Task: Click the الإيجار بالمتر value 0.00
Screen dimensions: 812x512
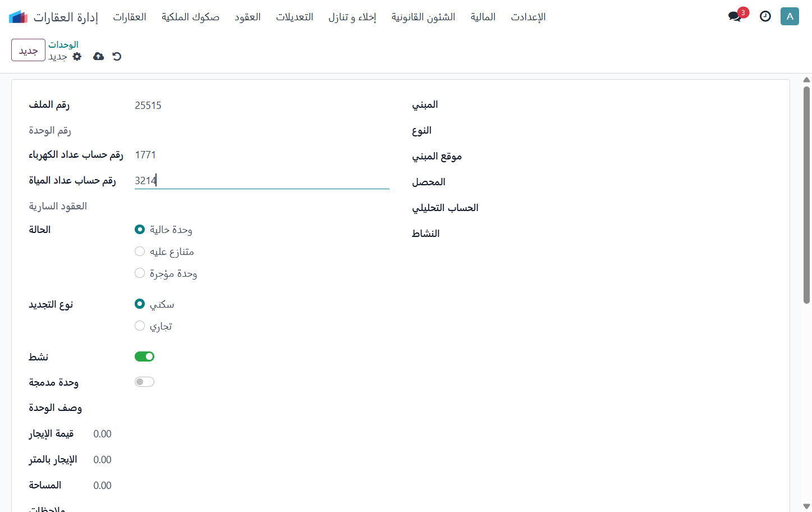Action: pos(102,459)
